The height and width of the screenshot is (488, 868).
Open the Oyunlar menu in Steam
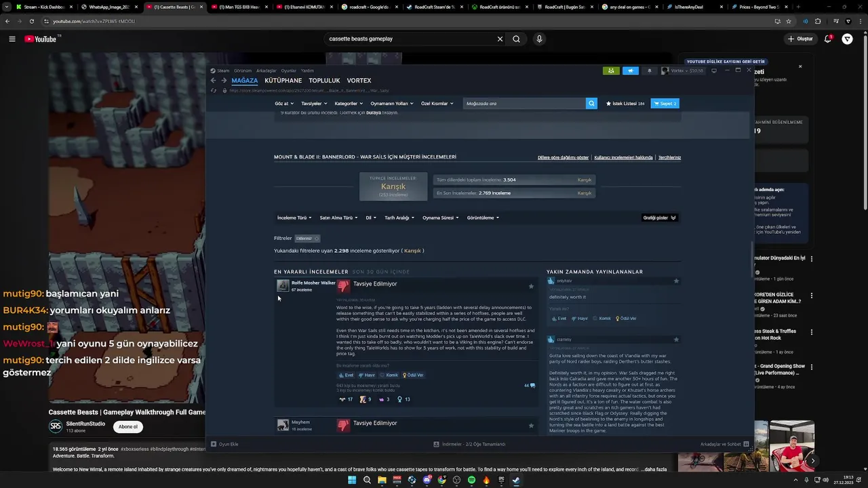click(x=289, y=70)
